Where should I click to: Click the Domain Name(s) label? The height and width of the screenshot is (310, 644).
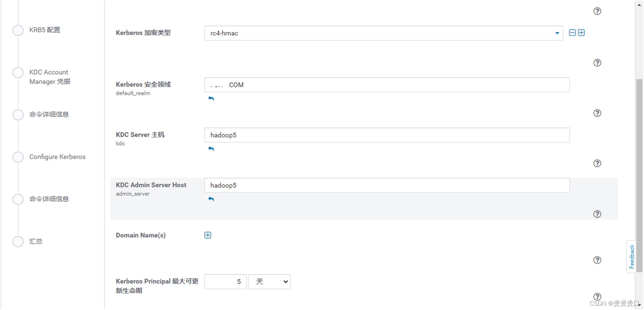click(141, 235)
